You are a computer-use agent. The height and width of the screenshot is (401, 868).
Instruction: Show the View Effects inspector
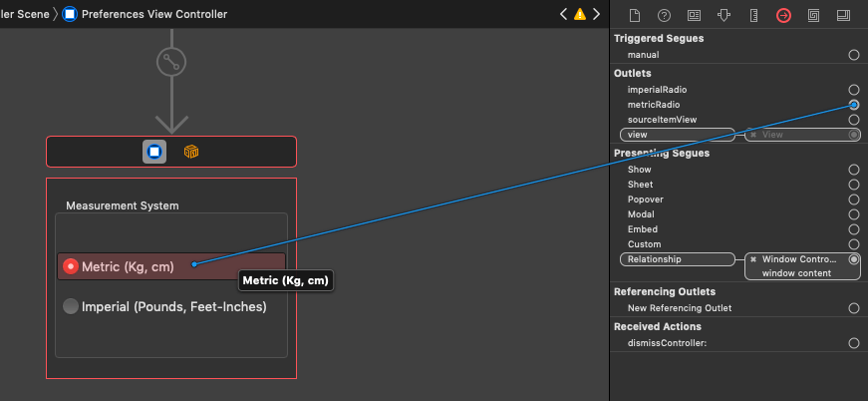coord(844,15)
